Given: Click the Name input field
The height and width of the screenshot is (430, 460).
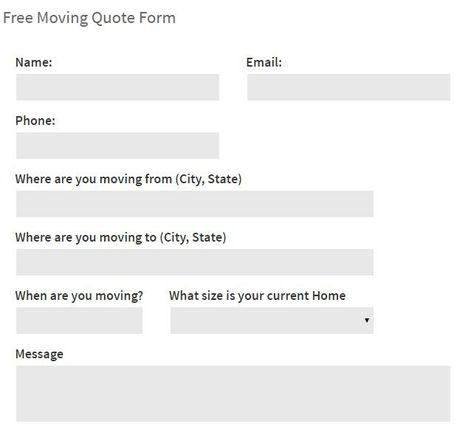Looking at the screenshot, I should 117,87.
